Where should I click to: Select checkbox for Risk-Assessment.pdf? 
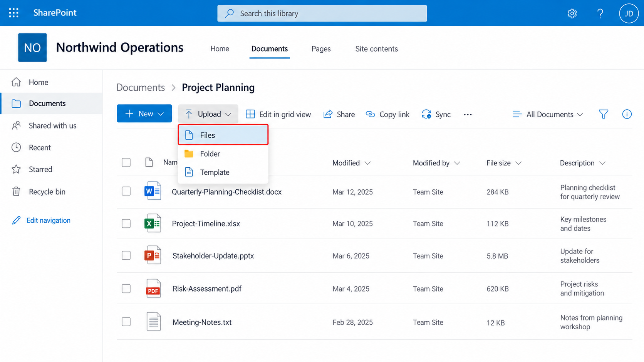pyautogui.click(x=126, y=289)
